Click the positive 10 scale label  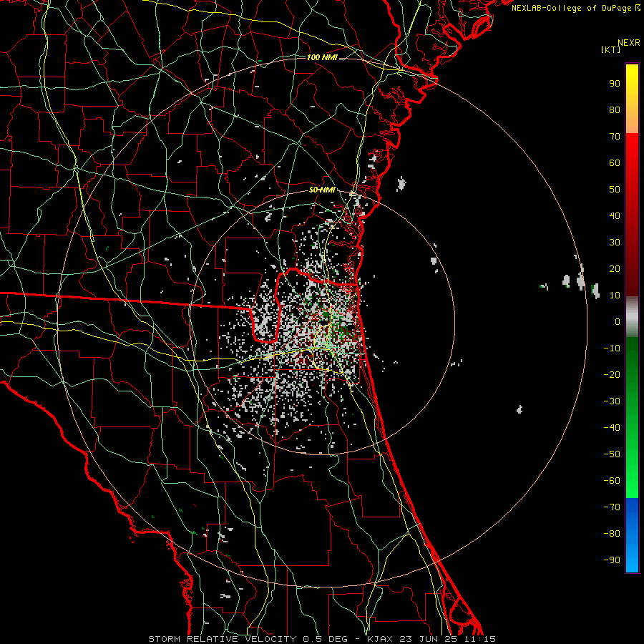coord(615,296)
